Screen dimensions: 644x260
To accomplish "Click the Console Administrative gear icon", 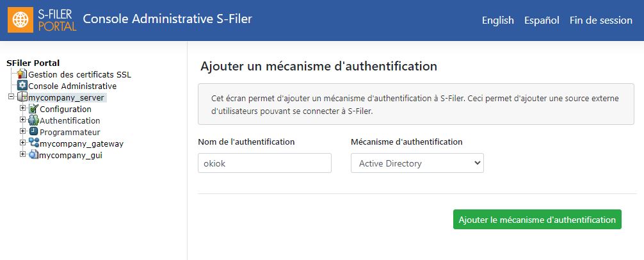I will pyautogui.click(x=22, y=86).
